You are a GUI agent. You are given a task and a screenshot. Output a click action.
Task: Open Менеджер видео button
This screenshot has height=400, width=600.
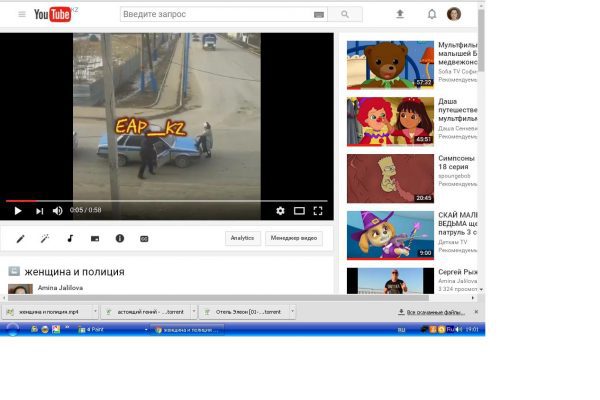click(x=294, y=238)
